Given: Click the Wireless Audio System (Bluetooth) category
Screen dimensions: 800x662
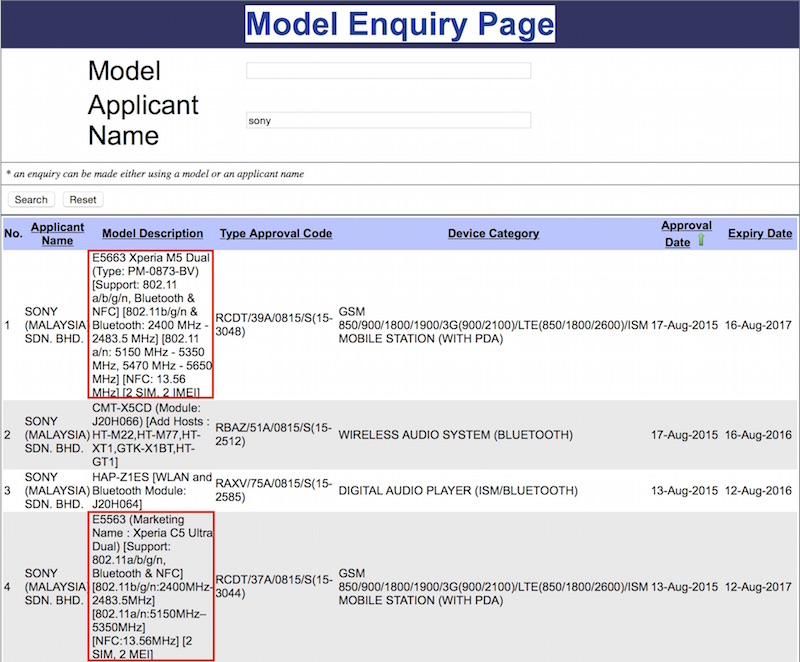Looking at the screenshot, I should click(x=456, y=435).
